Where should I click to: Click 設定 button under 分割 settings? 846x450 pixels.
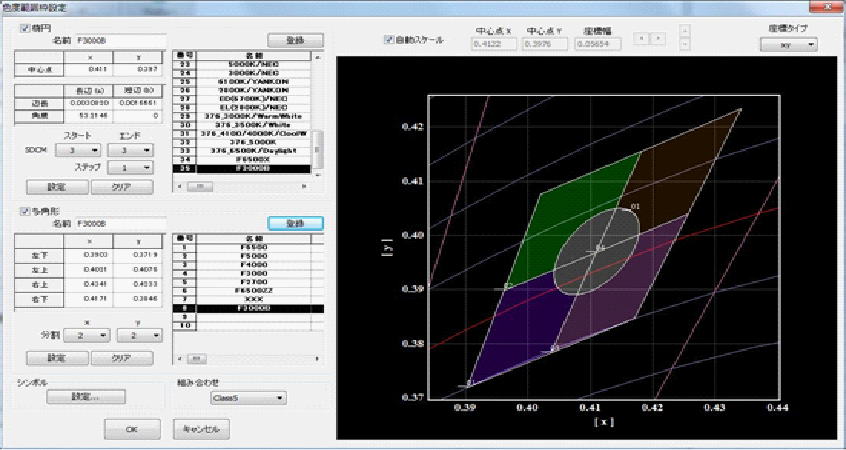57,358
